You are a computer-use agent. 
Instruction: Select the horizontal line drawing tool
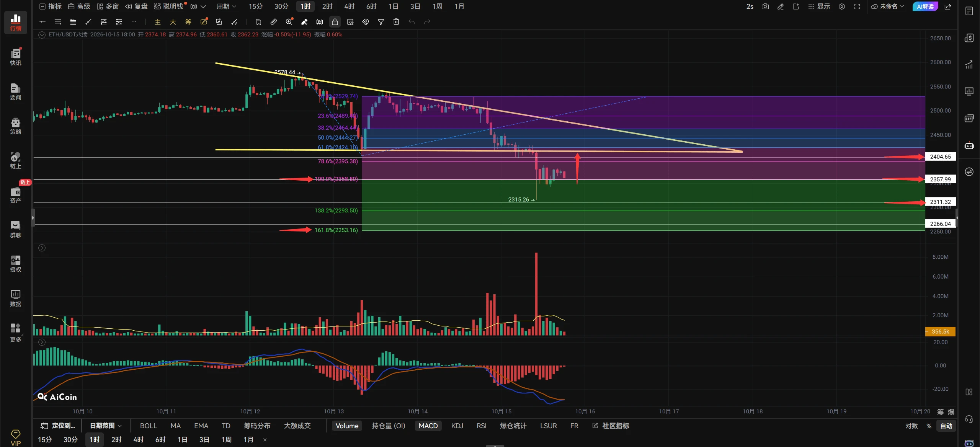click(x=42, y=22)
